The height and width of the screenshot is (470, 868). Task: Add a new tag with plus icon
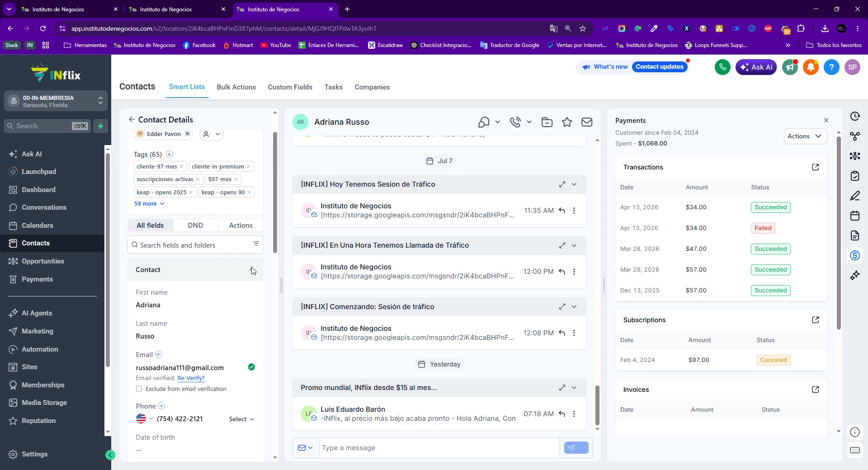[x=170, y=154]
